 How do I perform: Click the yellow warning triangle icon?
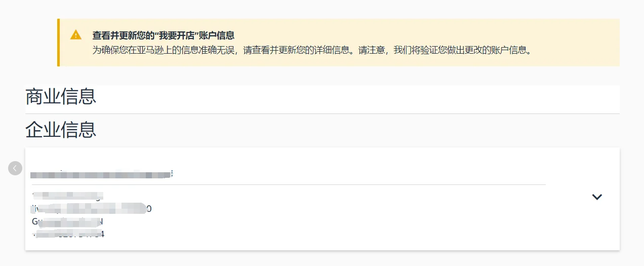point(75,35)
